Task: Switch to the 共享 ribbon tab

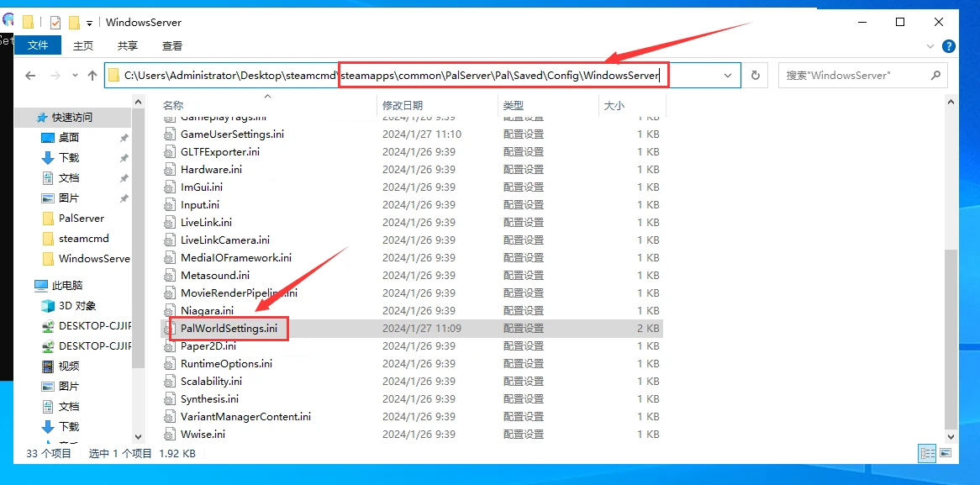Action: click(128, 45)
